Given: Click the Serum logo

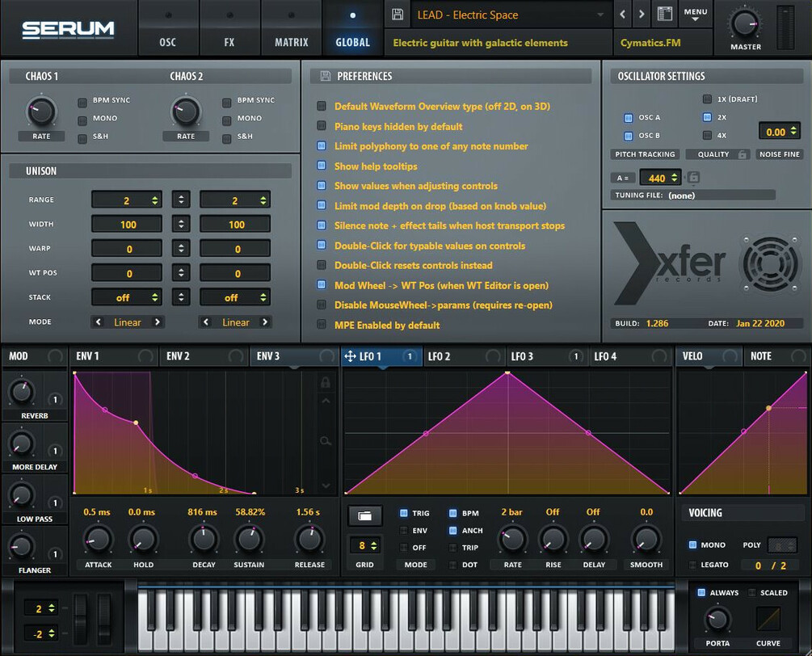Looking at the screenshot, I should [x=68, y=30].
